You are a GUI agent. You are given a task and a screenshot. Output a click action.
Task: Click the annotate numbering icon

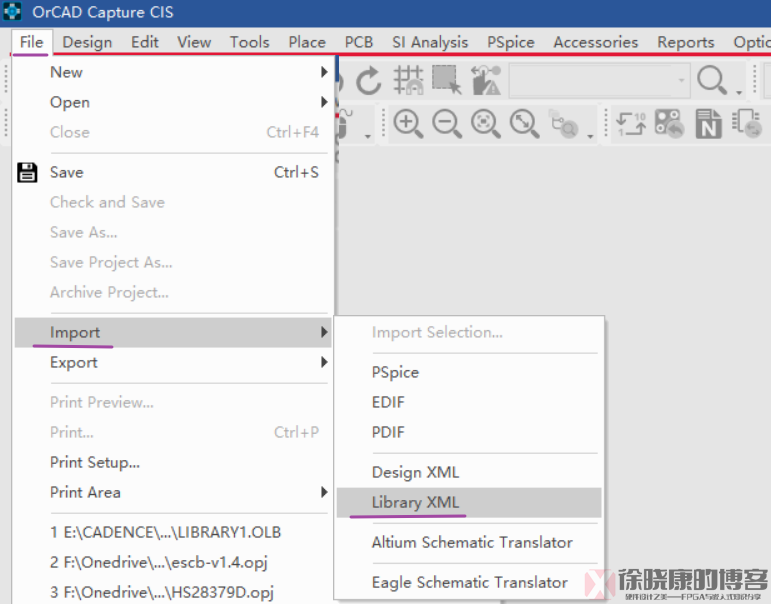point(631,123)
